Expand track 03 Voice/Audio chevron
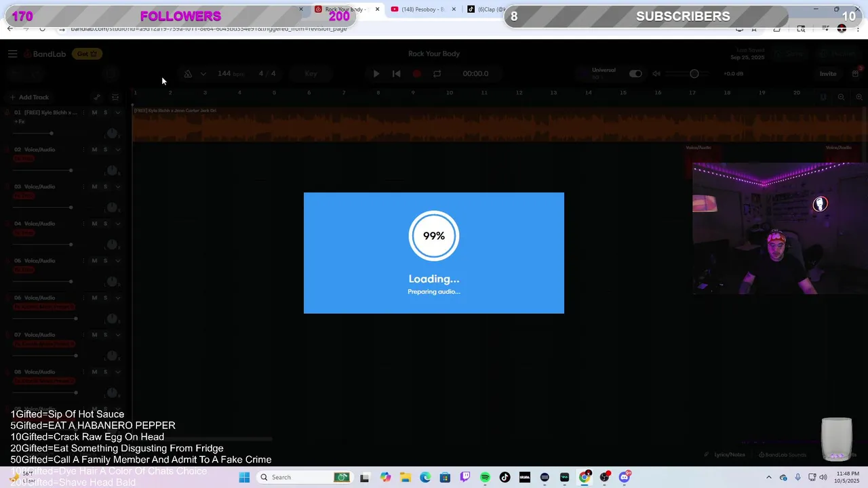 [x=117, y=187]
